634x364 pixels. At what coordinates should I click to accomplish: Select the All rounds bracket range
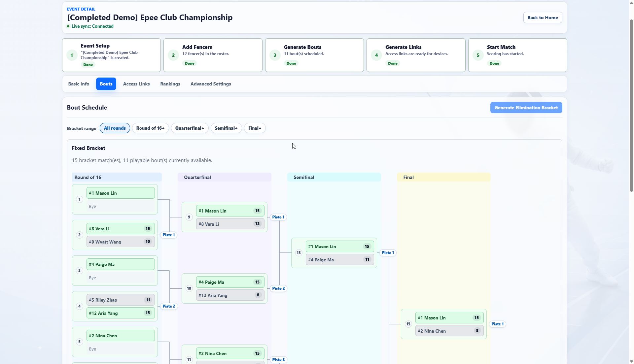(115, 128)
